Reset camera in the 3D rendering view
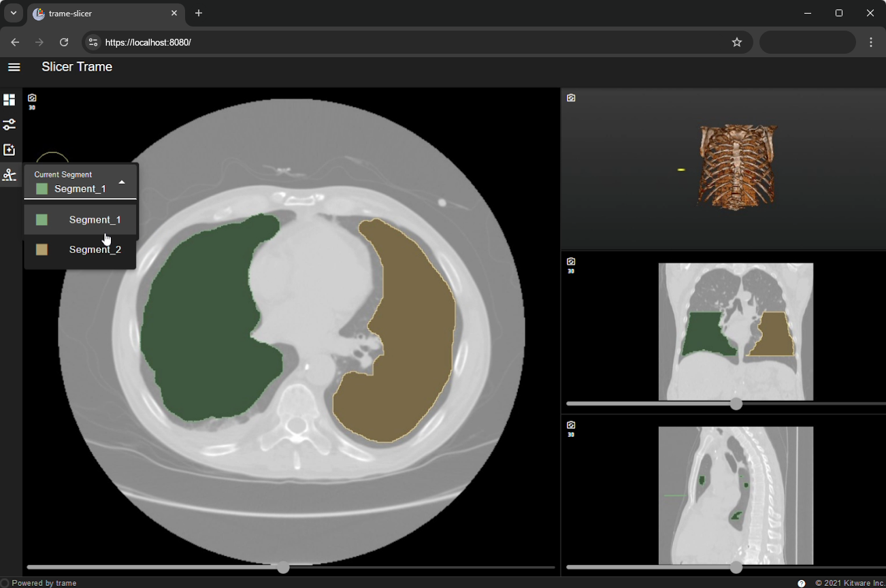 coord(571,98)
